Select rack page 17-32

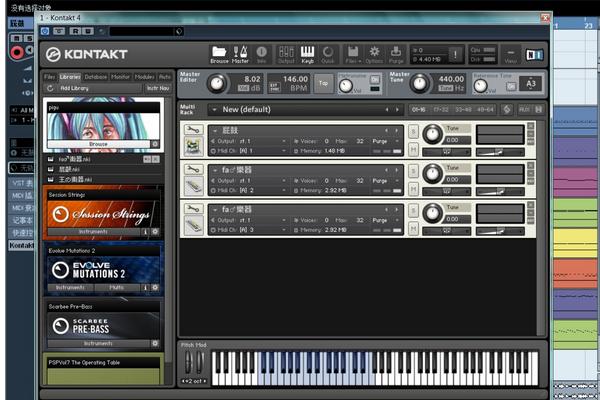point(441,110)
